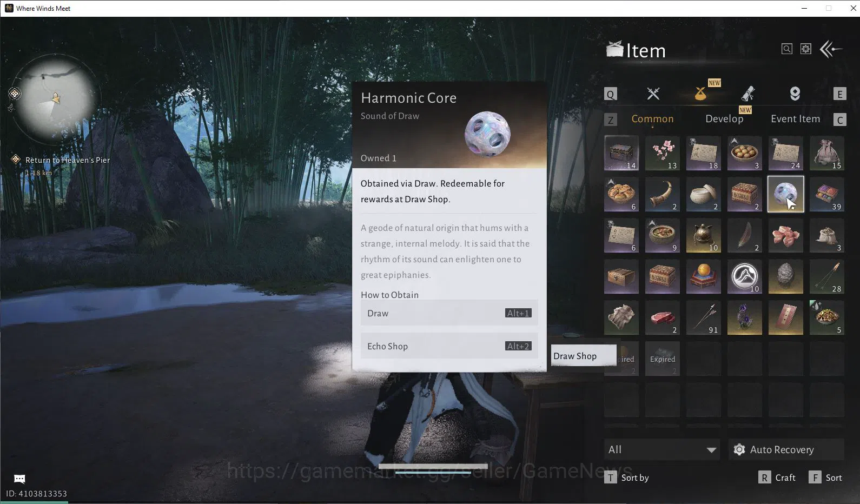Select the stew bowl item with 9
This screenshot has height=504, width=860.
click(663, 235)
